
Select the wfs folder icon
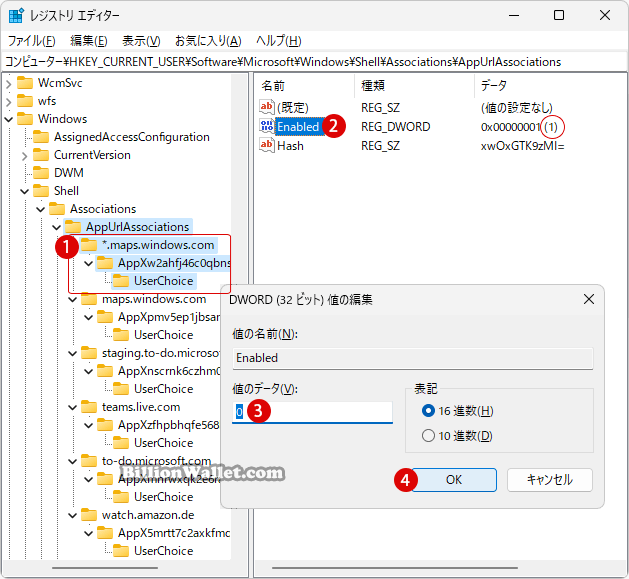pyautogui.click(x=25, y=101)
